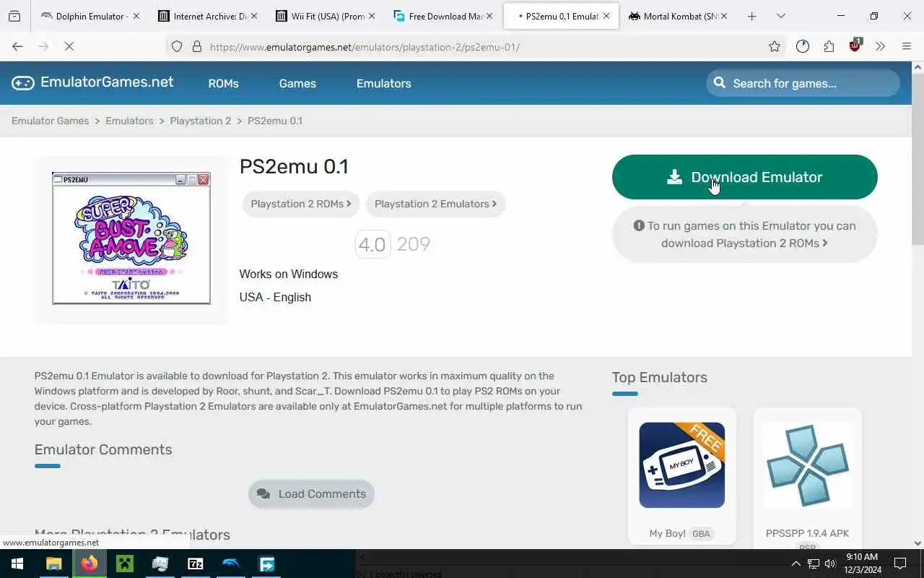
Task: Switch to Free Download Manager tab
Action: click(x=444, y=16)
